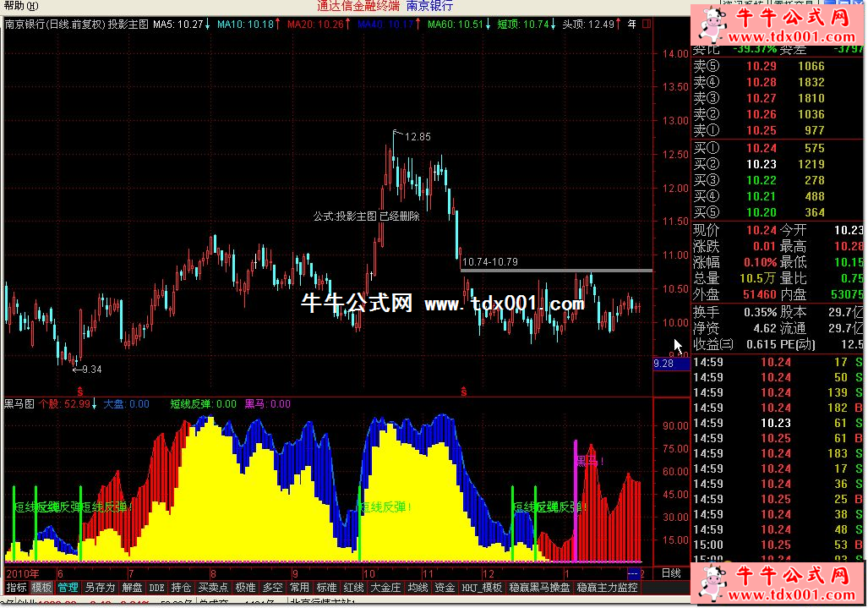The image size is (868, 608).
Task: Click the 10.74-10.79 resistance level label
Action: coord(490,262)
